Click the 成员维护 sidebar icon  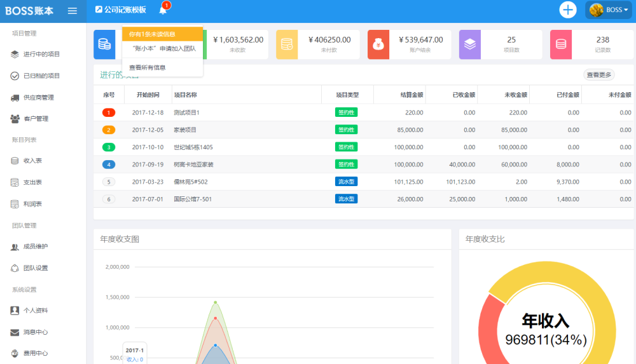pyautogui.click(x=15, y=247)
